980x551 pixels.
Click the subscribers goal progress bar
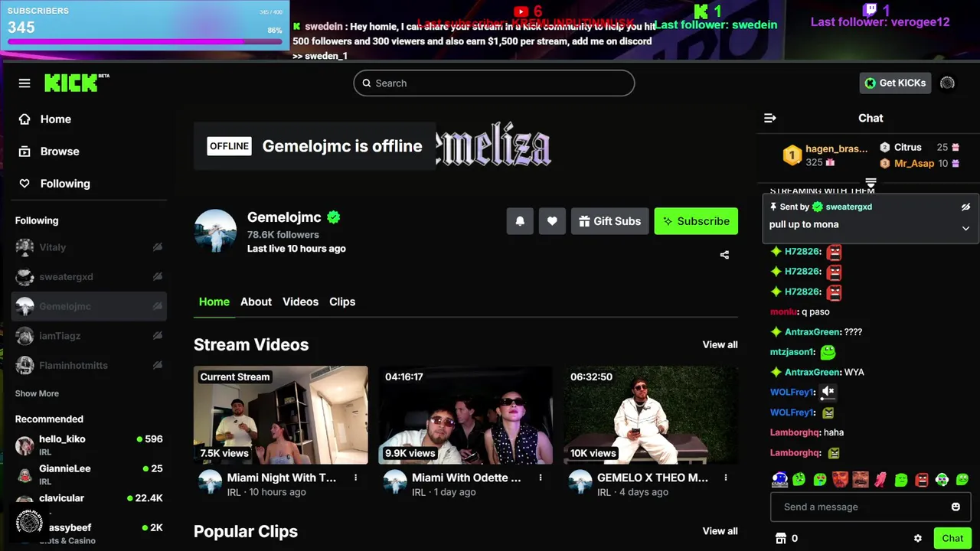point(145,41)
